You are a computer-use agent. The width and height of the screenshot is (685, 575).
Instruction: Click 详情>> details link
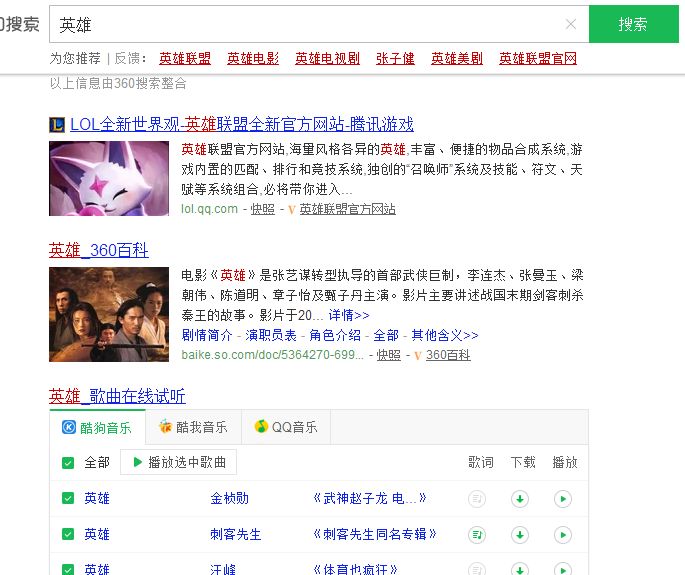tap(349, 315)
